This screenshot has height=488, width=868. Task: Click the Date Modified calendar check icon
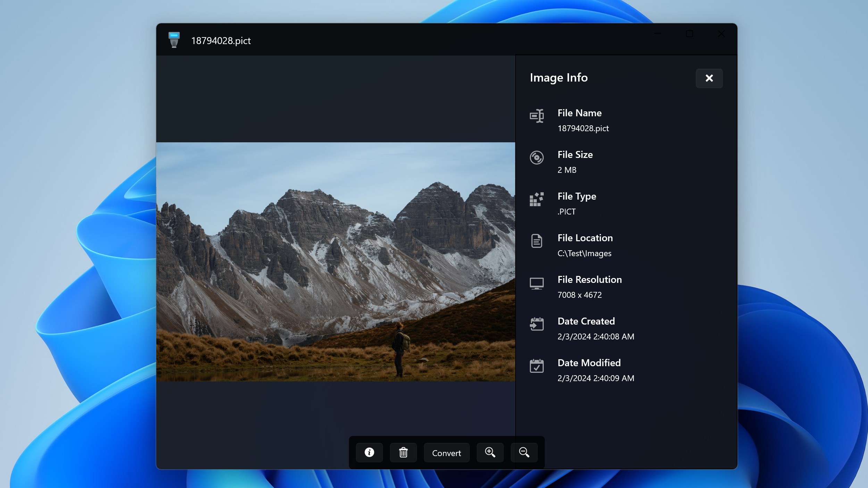(536, 366)
